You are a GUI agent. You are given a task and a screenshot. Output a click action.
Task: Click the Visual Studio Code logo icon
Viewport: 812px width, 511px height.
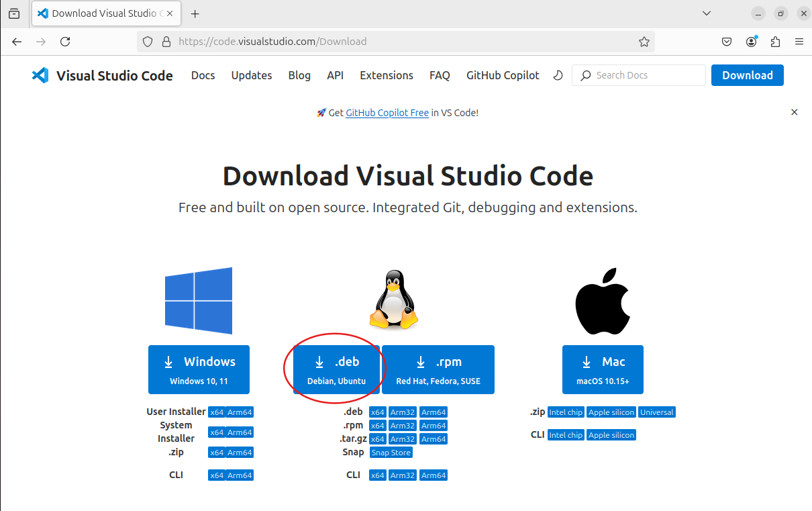(40, 75)
